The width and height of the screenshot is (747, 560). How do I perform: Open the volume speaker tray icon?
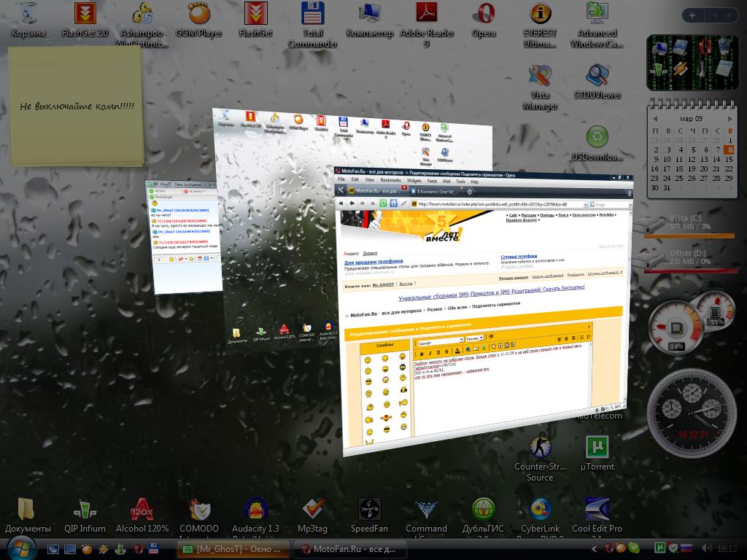(x=706, y=548)
